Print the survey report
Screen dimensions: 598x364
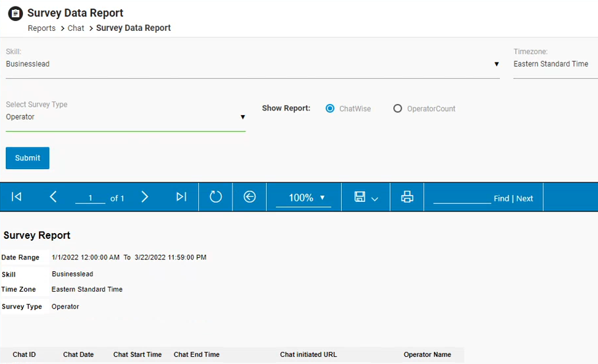click(407, 197)
